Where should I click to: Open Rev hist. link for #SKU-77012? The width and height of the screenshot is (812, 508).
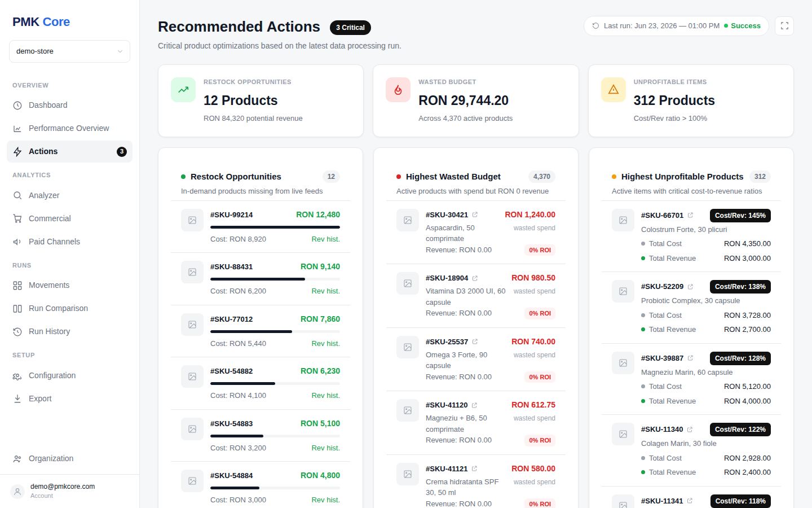coord(325,344)
